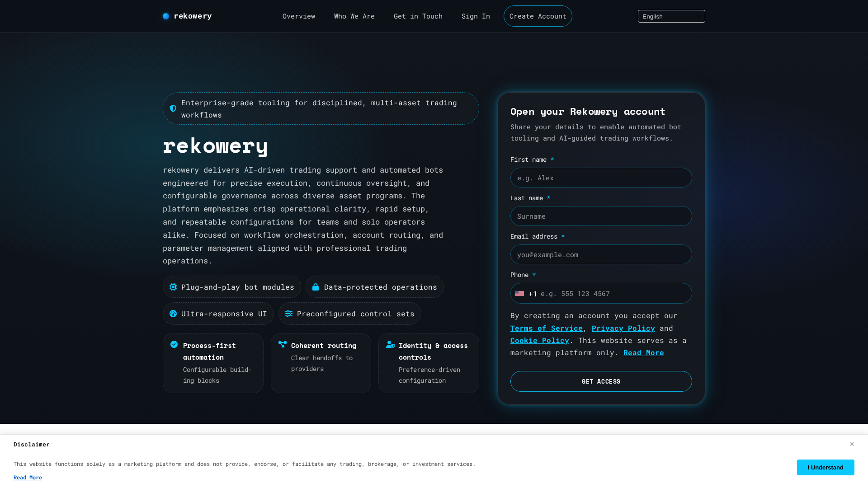Go to the Overview nav item
This screenshot has height=488, width=868.
[x=299, y=16]
